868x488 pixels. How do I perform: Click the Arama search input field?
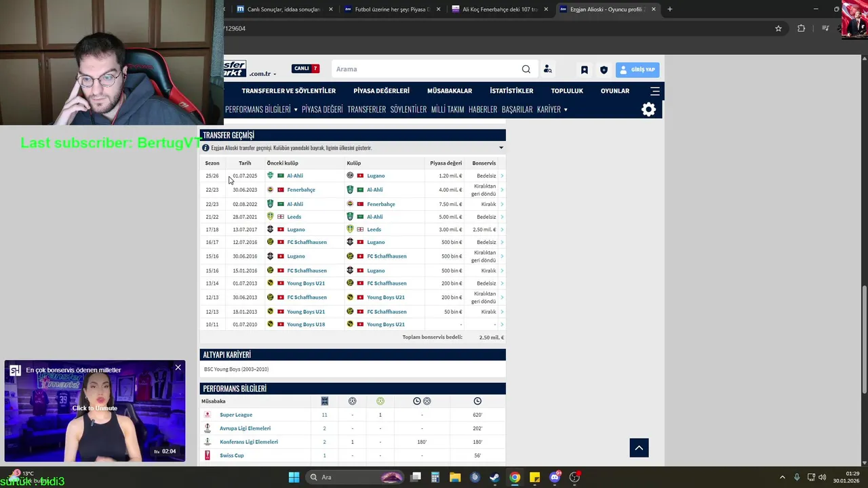427,69
